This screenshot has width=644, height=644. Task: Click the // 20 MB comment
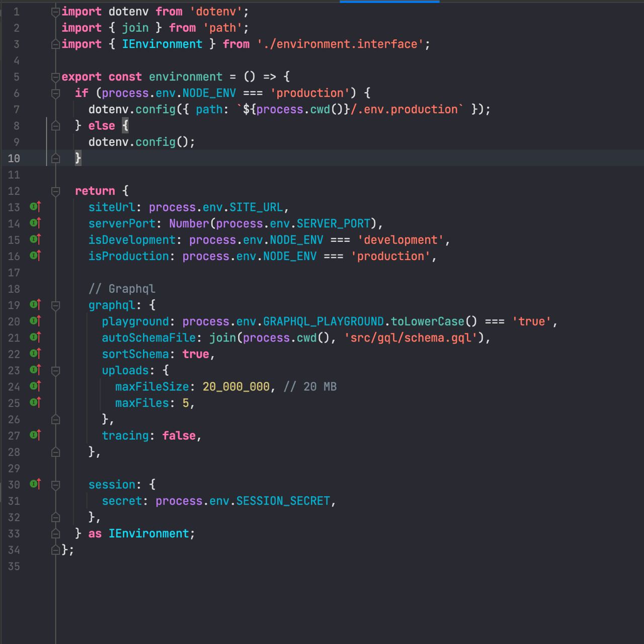tap(310, 387)
